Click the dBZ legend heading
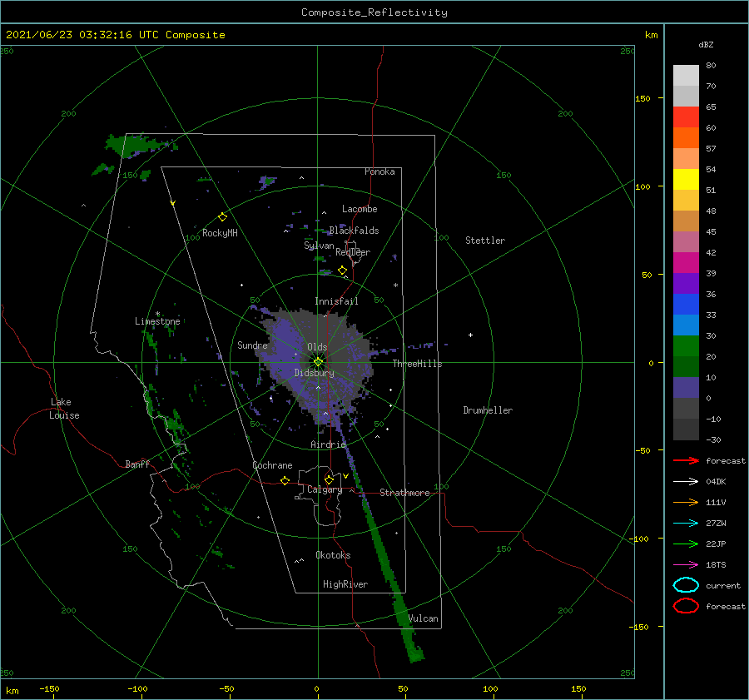This screenshot has width=749, height=700. 706,44
